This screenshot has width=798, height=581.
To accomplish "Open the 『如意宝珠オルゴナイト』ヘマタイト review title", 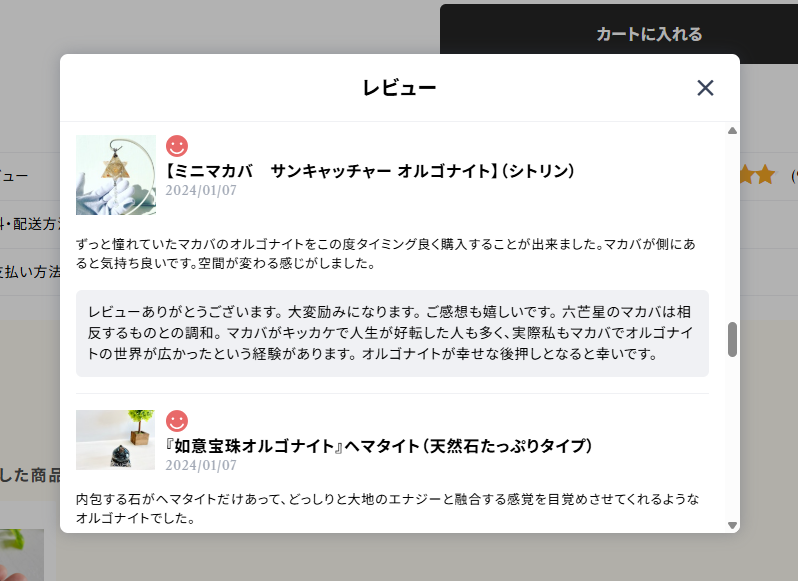I will pos(379,445).
